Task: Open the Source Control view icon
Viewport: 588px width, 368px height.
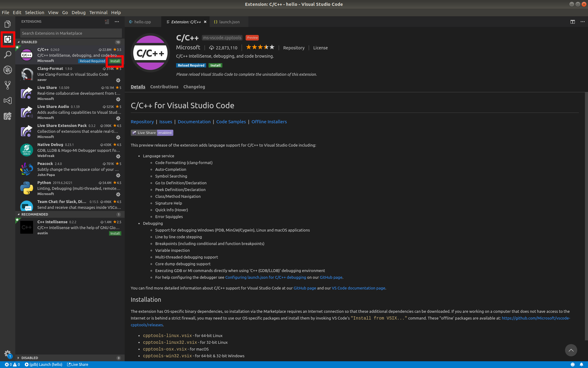Action: (8, 85)
